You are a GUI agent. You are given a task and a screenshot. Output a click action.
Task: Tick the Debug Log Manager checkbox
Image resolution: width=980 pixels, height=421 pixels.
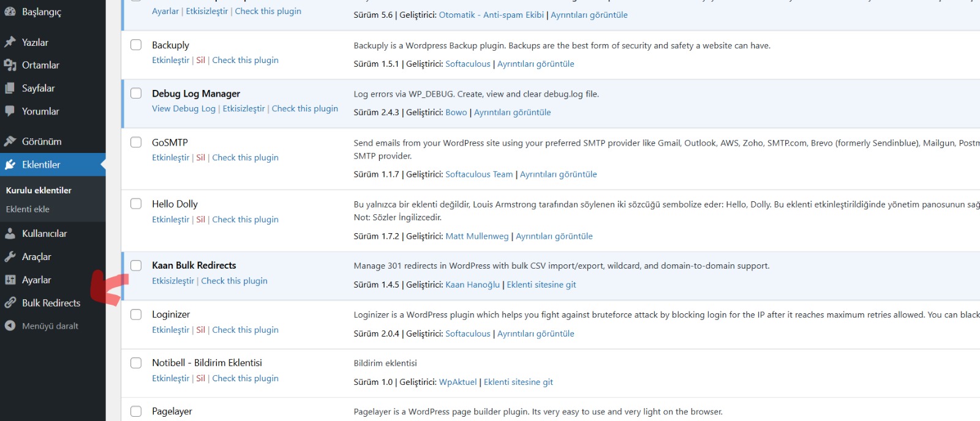tap(136, 93)
